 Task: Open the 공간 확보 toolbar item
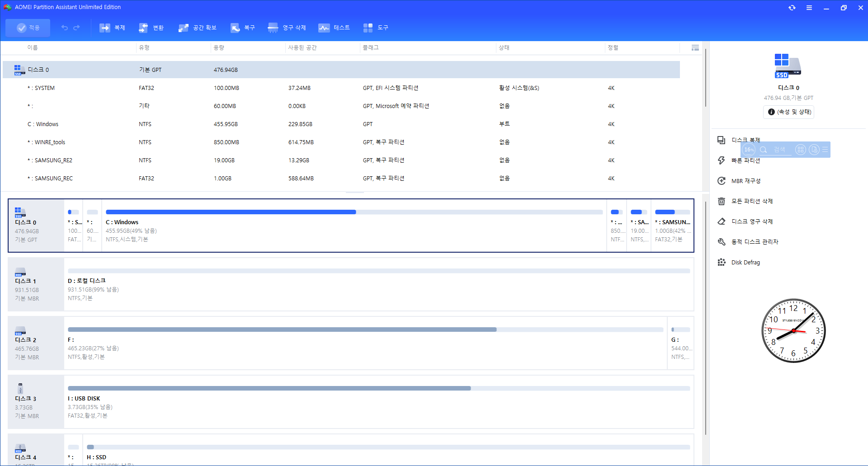pyautogui.click(x=198, y=28)
